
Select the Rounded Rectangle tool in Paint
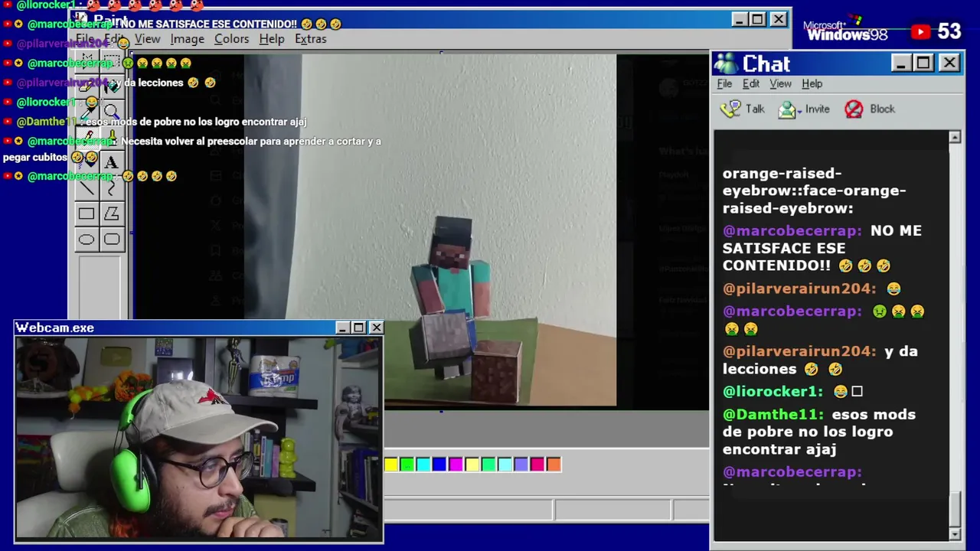(112, 240)
